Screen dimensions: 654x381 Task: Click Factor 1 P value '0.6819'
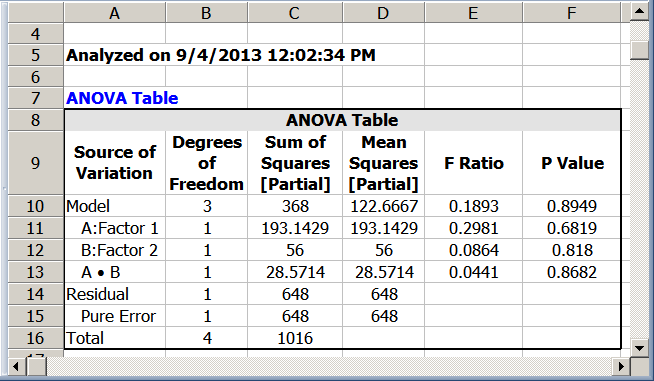pos(572,228)
